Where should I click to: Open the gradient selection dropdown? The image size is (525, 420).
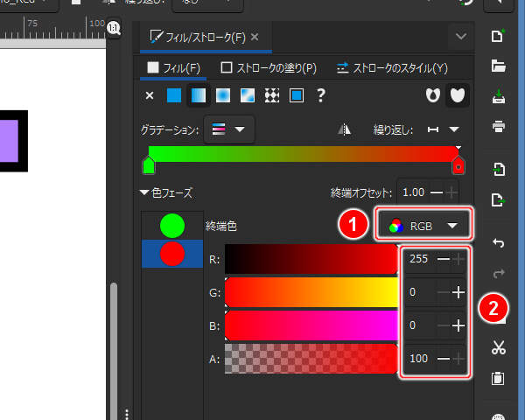point(229,129)
